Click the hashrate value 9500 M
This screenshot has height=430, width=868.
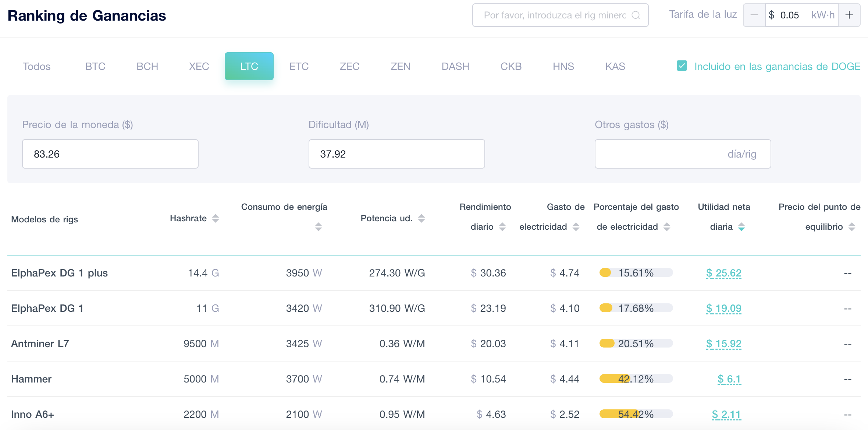pyautogui.click(x=201, y=344)
